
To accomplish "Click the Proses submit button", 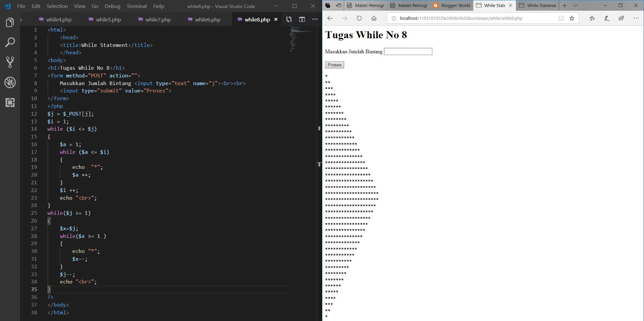I will tap(334, 65).
